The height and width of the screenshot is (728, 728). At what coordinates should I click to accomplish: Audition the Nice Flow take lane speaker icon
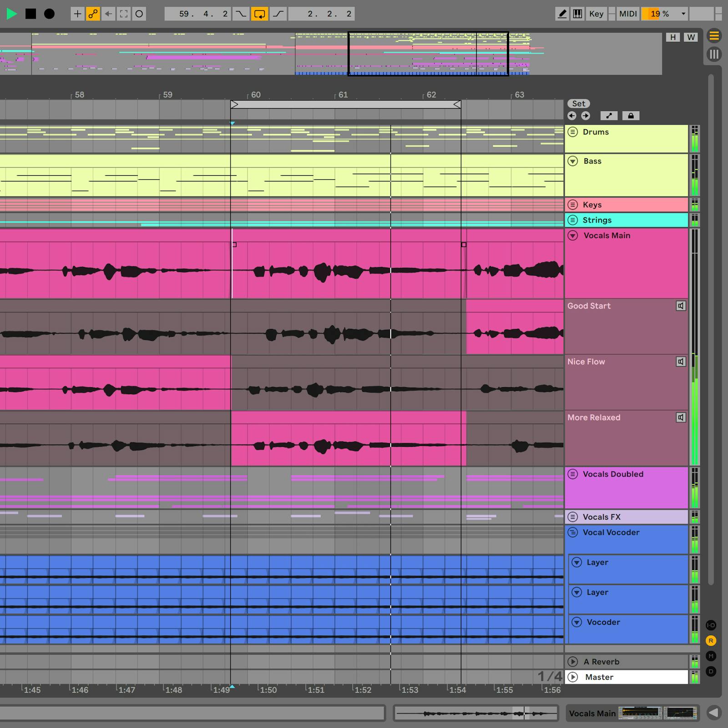point(681,361)
